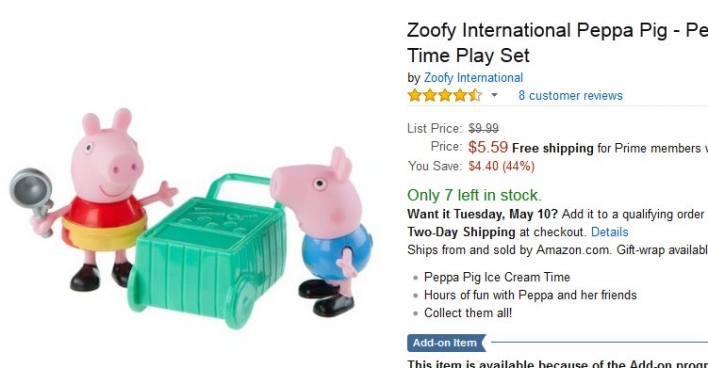The image size is (708, 368).
Task: Open the 8 customer reviews link
Action: click(570, 96)
